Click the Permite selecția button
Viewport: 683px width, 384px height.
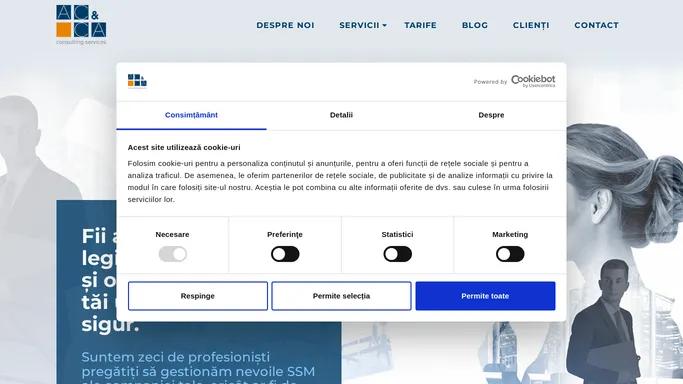[x=342, y=296]
